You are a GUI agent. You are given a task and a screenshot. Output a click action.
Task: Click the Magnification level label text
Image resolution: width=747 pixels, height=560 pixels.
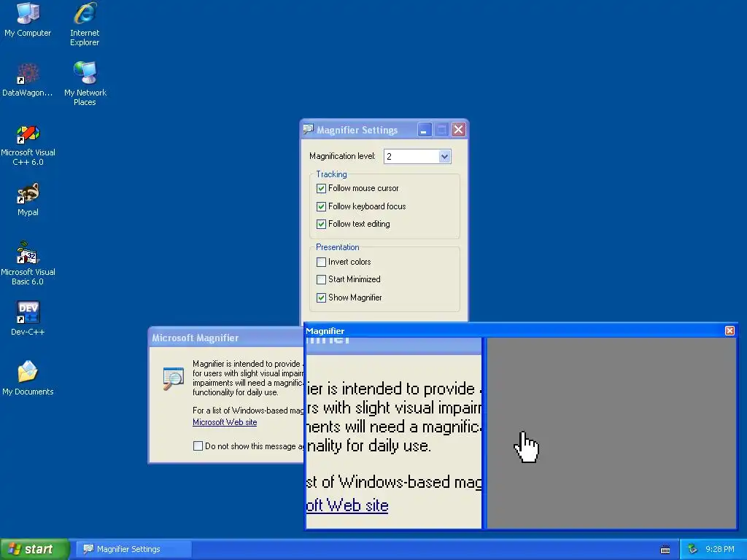pyautogui.click(x=342, y=156)
